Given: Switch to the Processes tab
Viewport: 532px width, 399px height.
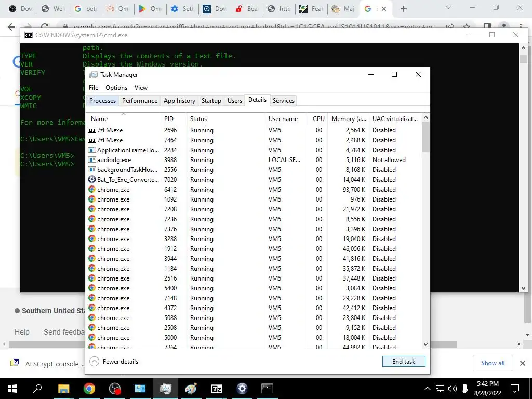Looking at the screenshot, I should pyautogui.click(x=102, y=100).
